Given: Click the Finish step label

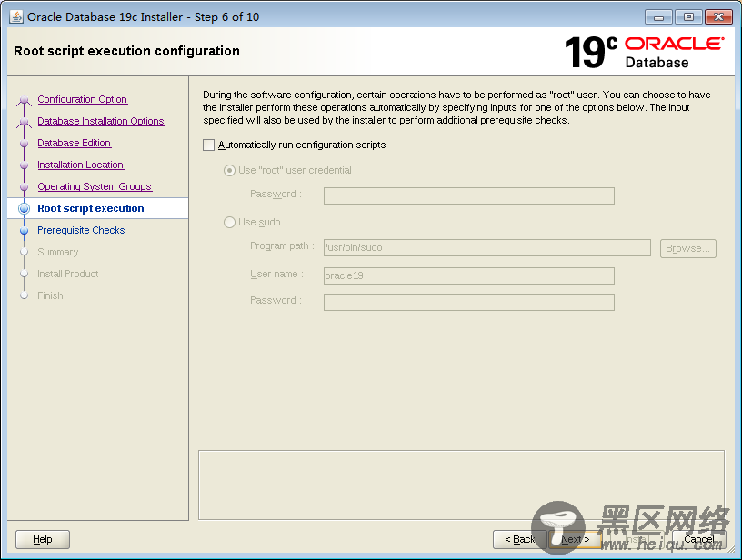Looking at the screenshot, I should pyautogui.click(x=50, y=295).
